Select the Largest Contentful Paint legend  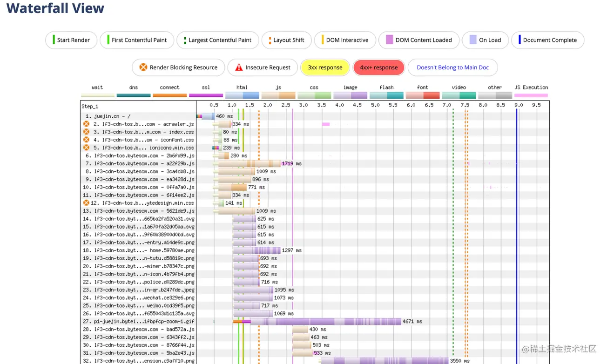[x=218, y=40]
